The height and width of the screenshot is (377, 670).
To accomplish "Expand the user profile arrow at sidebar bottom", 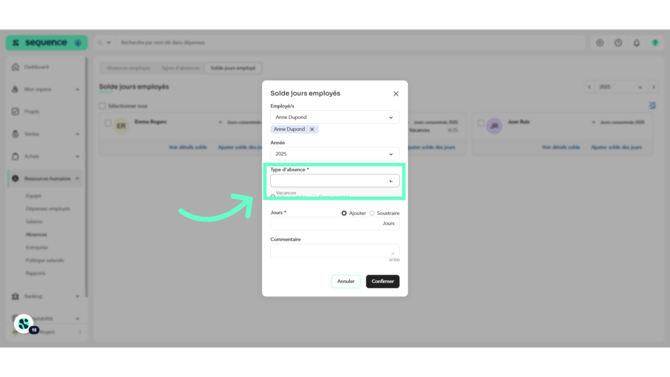I will click(x=80, y=332).
